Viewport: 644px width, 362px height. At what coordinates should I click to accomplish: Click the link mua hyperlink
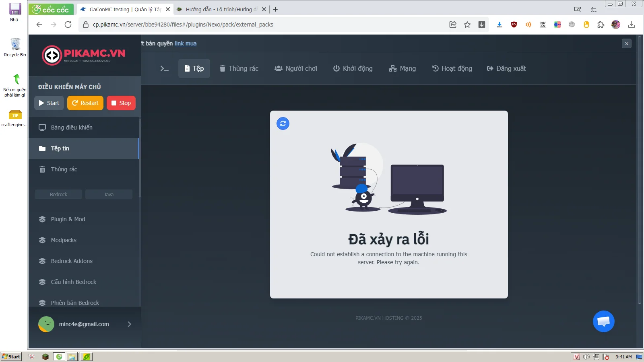pos(185,43)
